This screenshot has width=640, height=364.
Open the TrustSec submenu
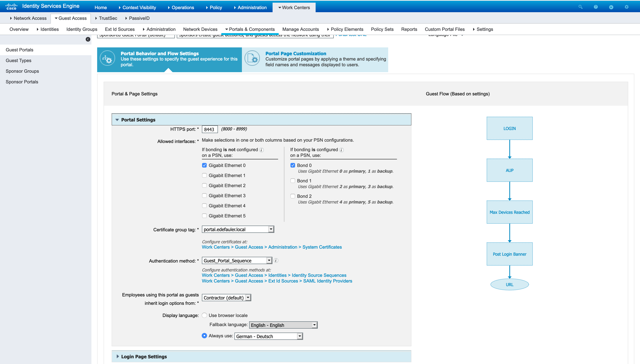click(106, 18)
